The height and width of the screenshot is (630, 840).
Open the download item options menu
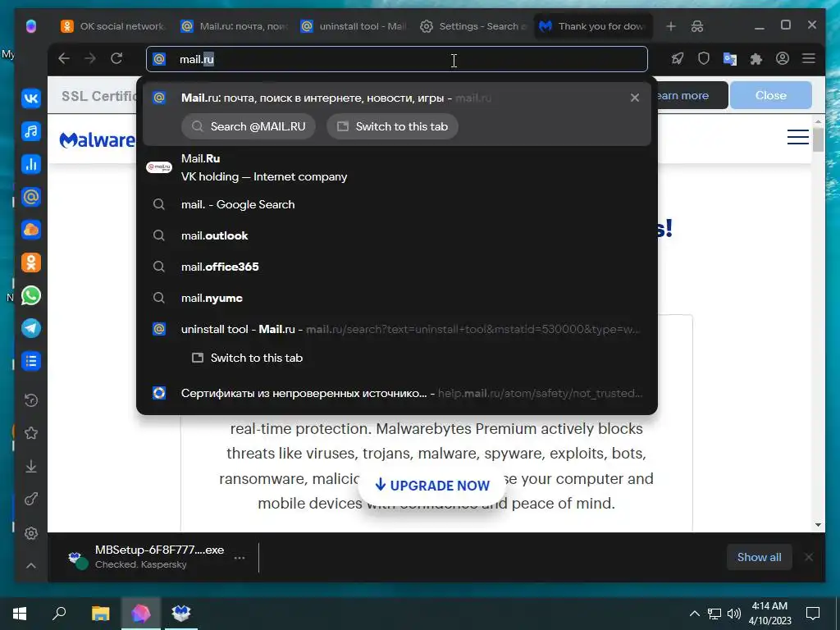coord(240,558)
